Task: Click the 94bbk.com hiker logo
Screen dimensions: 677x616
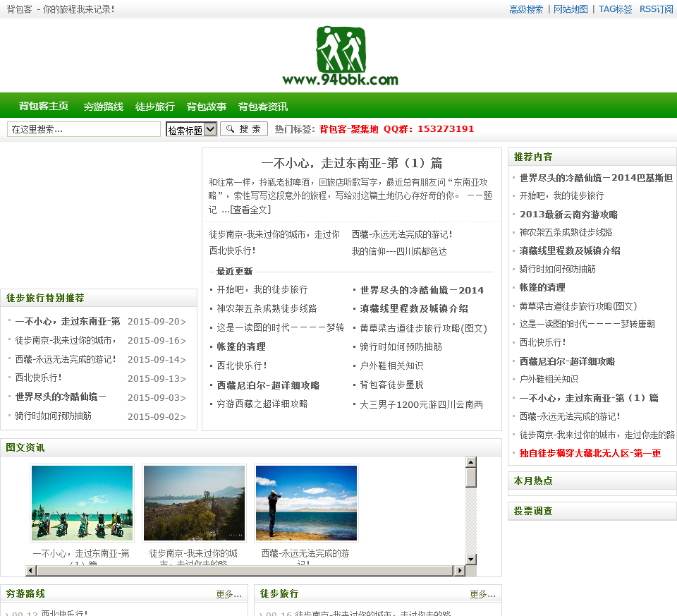Action: [341, 56]
